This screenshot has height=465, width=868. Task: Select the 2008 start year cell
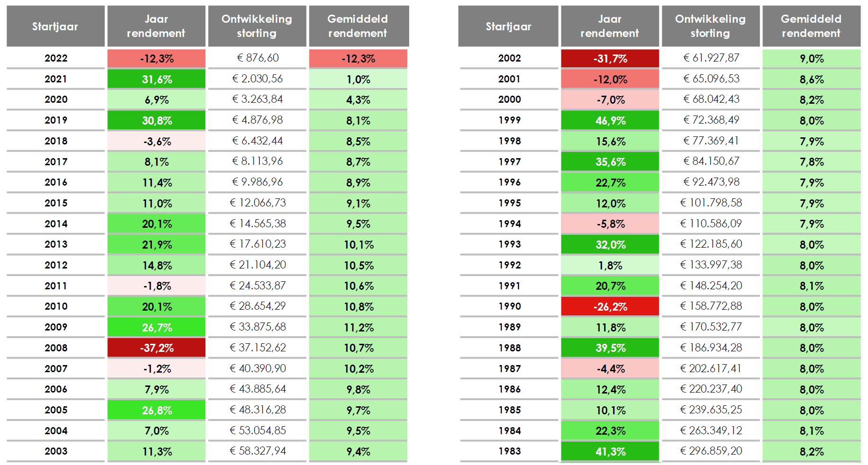[56, 348]
